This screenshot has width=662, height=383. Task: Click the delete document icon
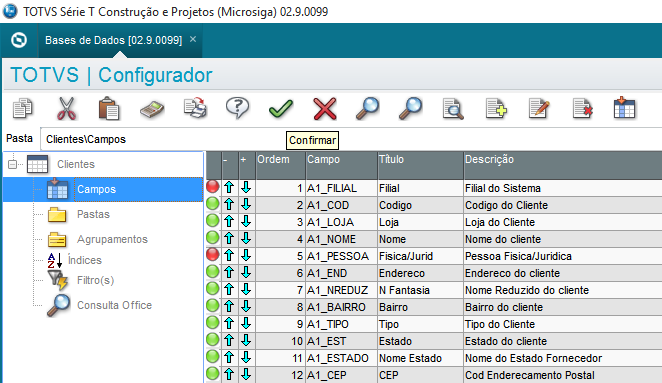tap(583, 109)
